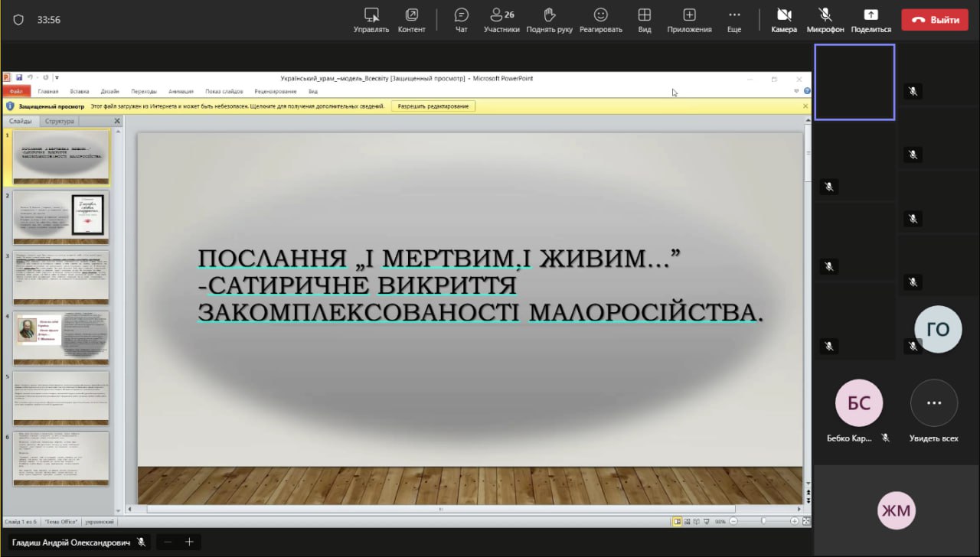Click the PowerPoint zoom slider
The height and width of the screenshot is (557, 980).
(x=763, y=521)
